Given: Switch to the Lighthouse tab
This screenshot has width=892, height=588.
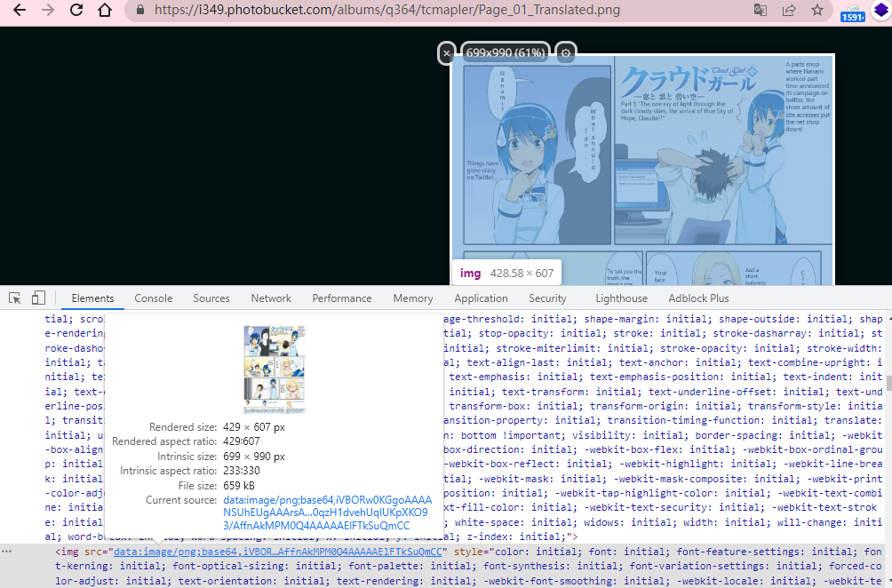Looking at the screenshot, I should [x=621, y=298].
